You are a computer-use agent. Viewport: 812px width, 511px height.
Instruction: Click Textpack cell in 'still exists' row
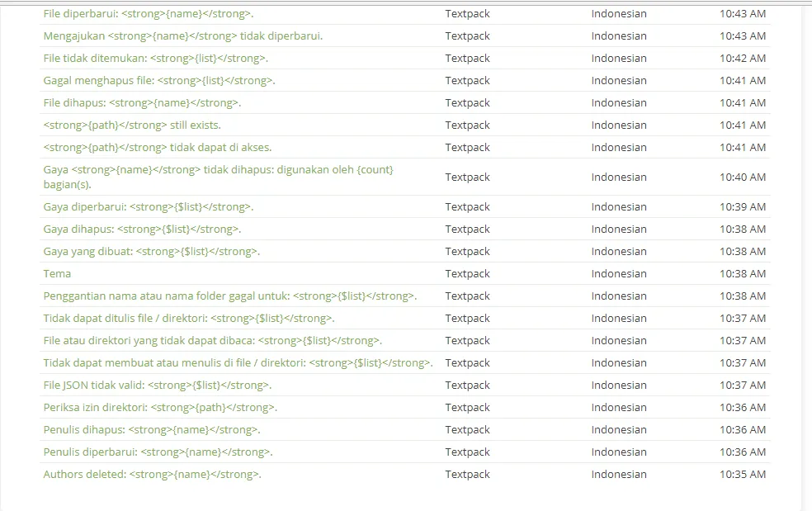click(x=467, y=125)
